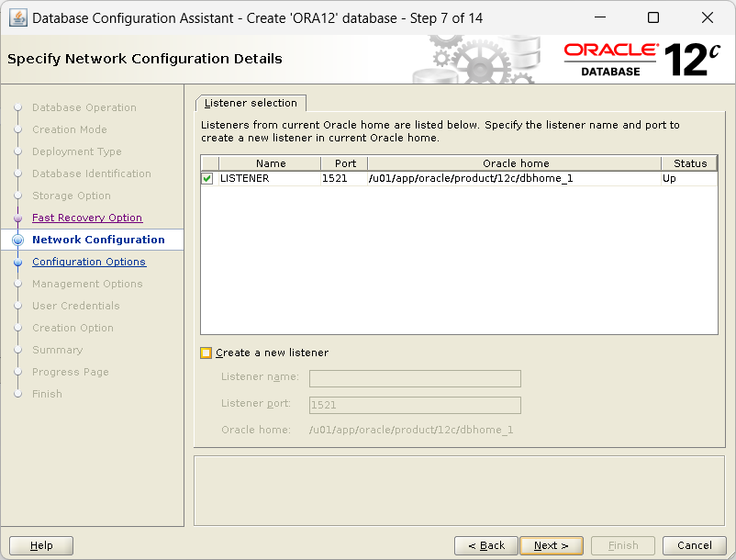Click the empty message area at bottom
Screen dimensions: 736x560
pyautogui.click(x=460, y=491)
